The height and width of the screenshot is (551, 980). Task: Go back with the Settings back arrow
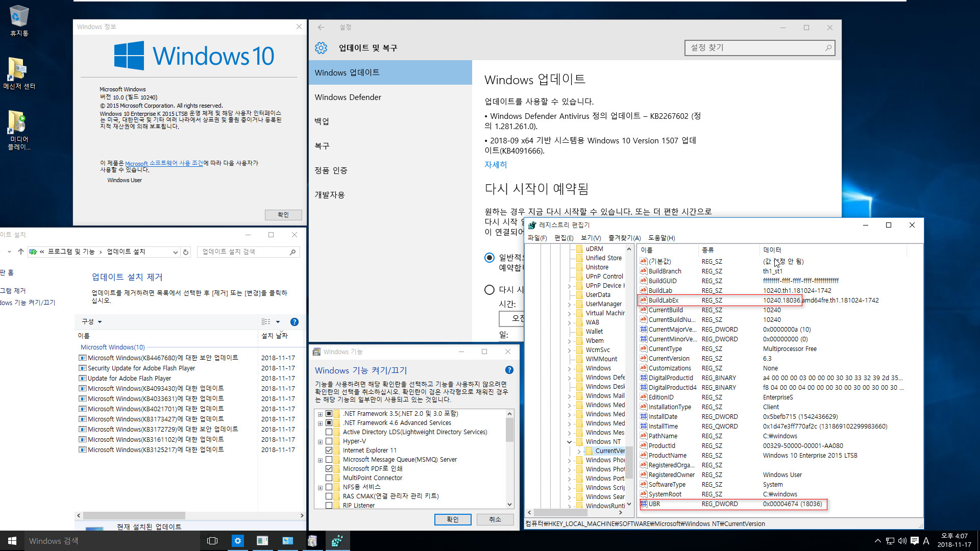tap(321, 28)
